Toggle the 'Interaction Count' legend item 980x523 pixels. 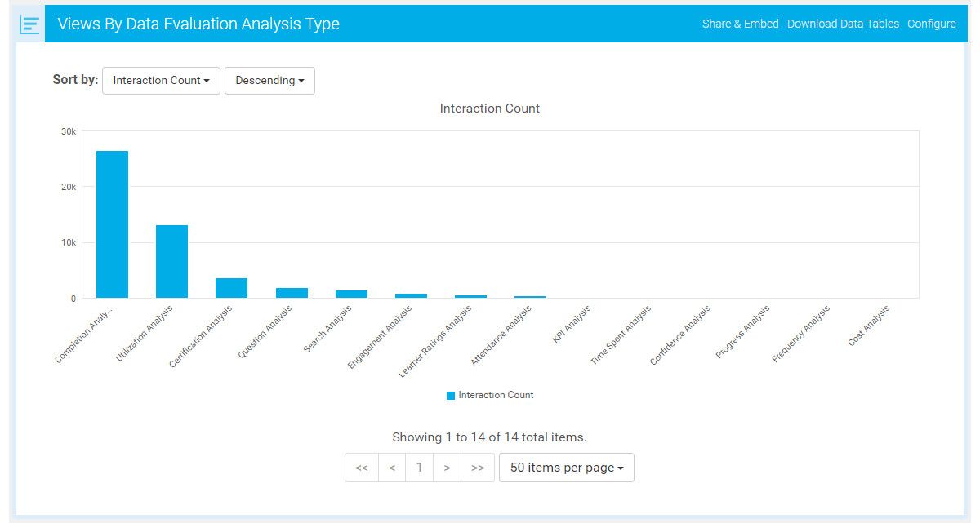pyautogui.click(x=490, y=395)
